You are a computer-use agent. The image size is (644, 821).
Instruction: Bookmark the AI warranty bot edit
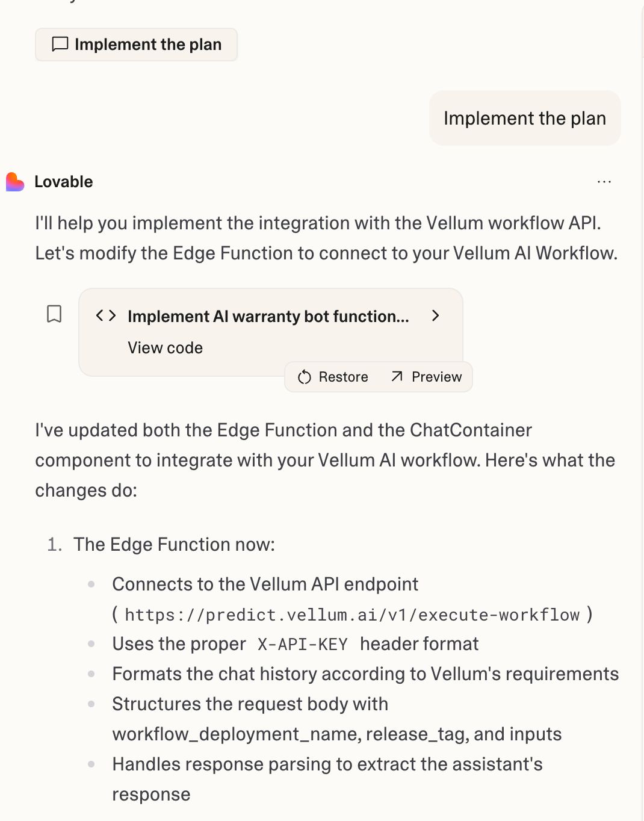[54, 314]
